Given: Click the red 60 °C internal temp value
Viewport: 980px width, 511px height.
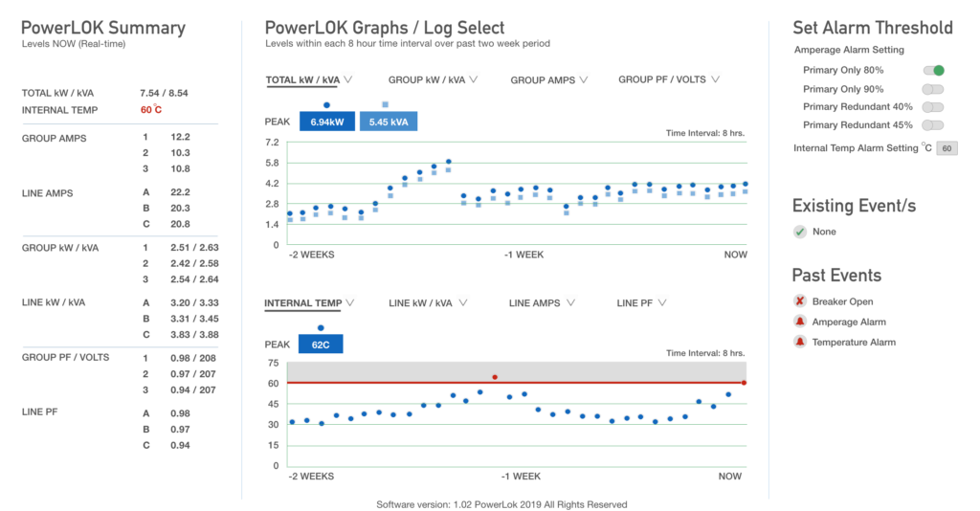Looking at the screenshot, I should (x=150, y=110).
